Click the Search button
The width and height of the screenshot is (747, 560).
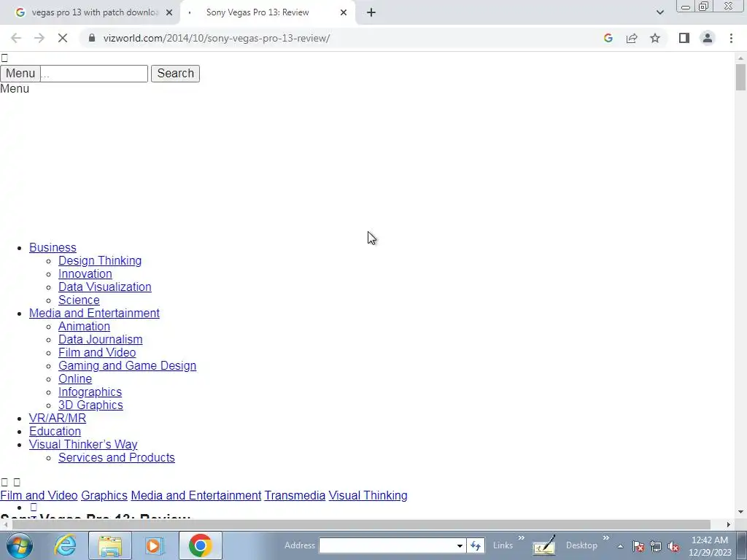coord(175,74)
